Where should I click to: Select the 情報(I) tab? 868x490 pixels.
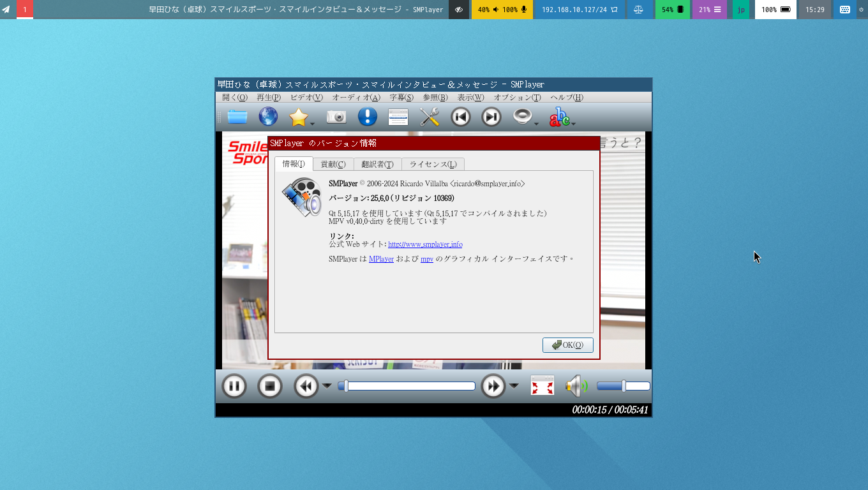294,164
